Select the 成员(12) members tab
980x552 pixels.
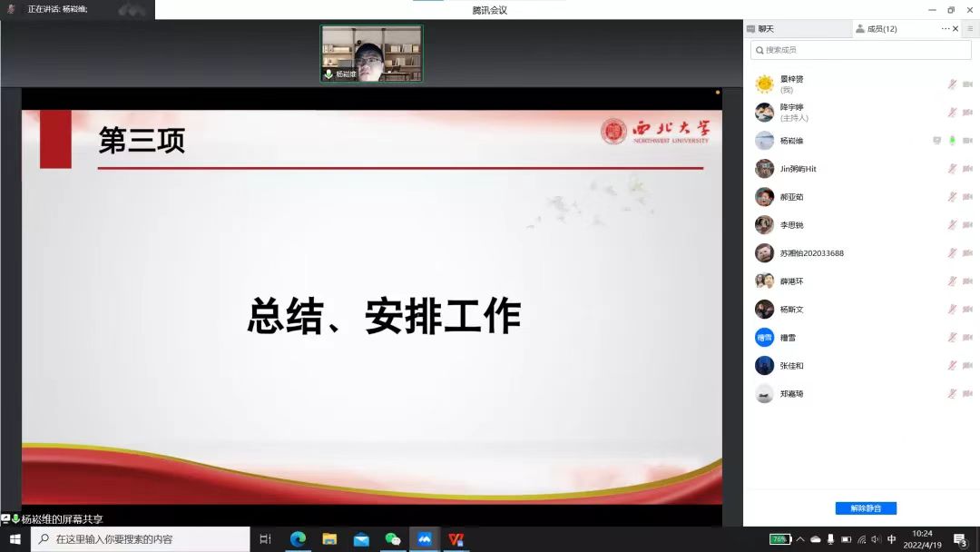click(877, 29)
